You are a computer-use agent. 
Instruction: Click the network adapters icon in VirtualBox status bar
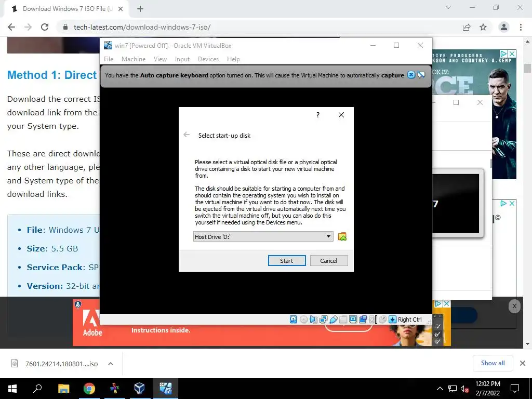pos(323,320)
